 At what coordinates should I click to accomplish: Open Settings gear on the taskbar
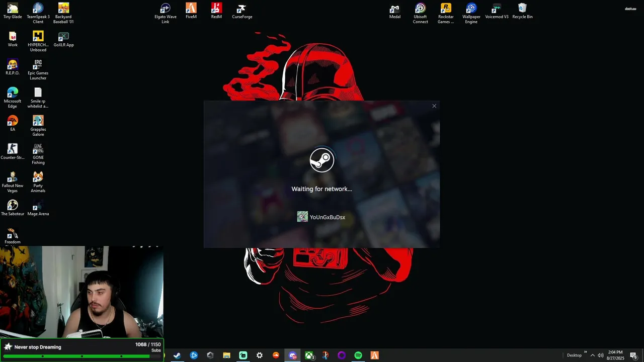point(260,355)
